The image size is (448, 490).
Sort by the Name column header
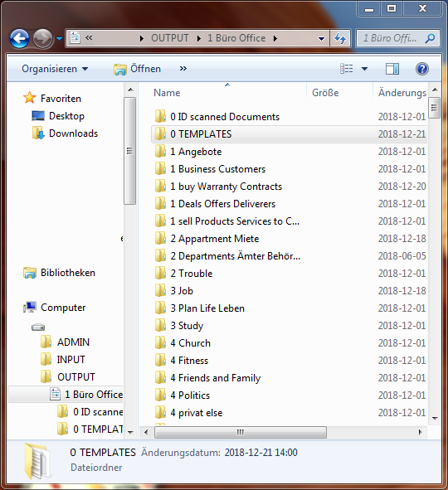167,93
